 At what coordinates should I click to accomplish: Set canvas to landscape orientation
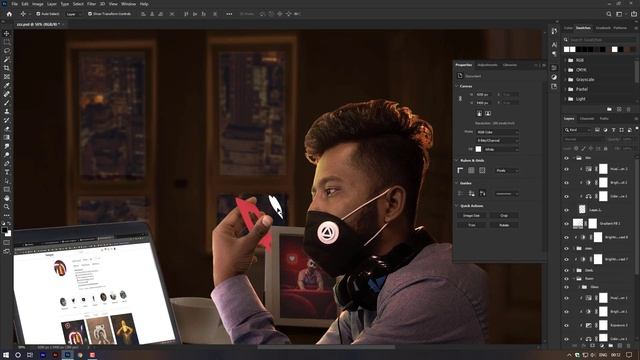[488, 113]
